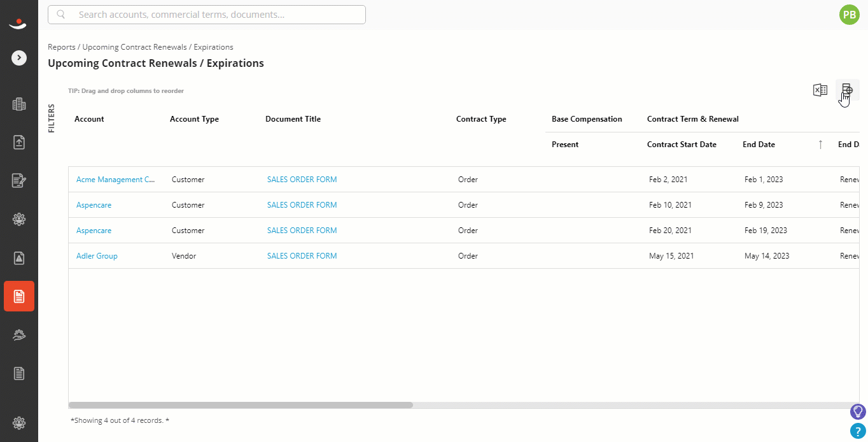
Task: Sort by the Account Type column header
Action: tap(194, 119)
